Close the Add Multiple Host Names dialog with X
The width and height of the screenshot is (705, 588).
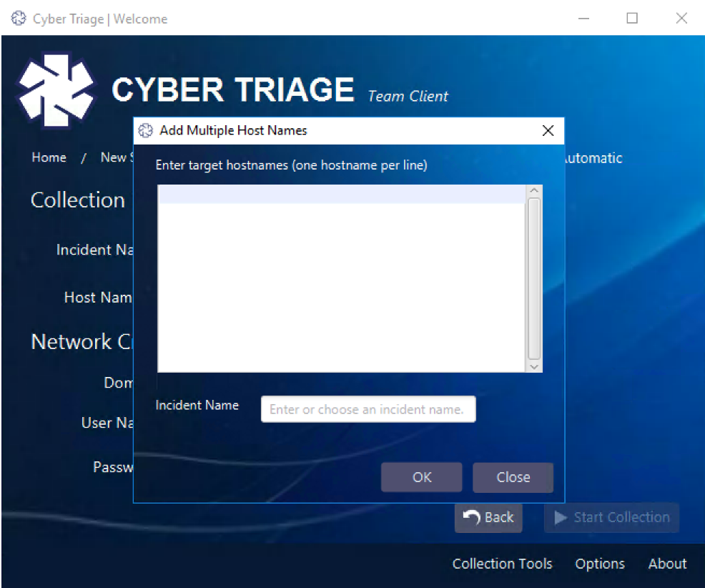pyautogui.click(x=548, y=130)
